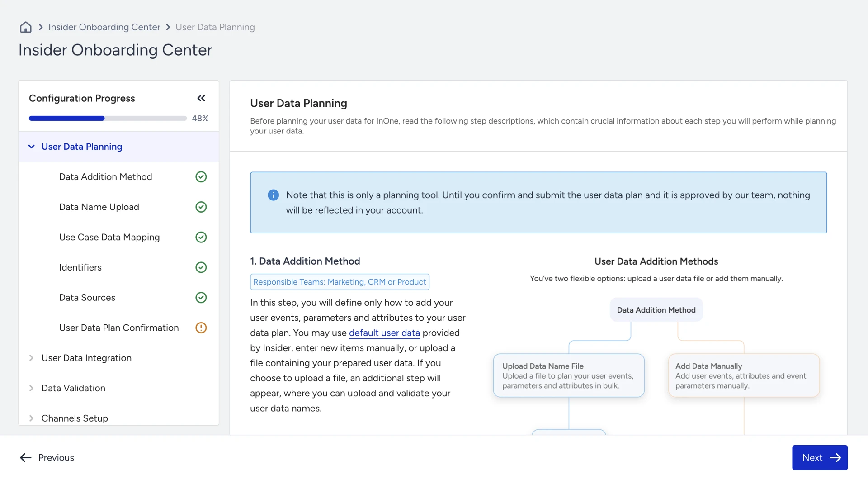Click the configuration progress bar
Image resolution: width=868 pixels, height=480 pixels.
click(x=108, y=119)
